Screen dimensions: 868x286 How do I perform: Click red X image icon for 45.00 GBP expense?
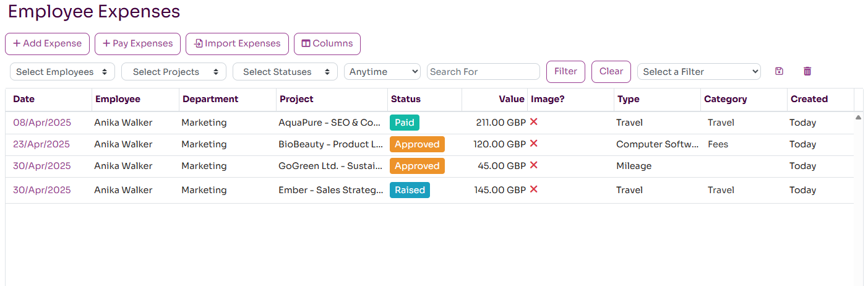(533, 165)
